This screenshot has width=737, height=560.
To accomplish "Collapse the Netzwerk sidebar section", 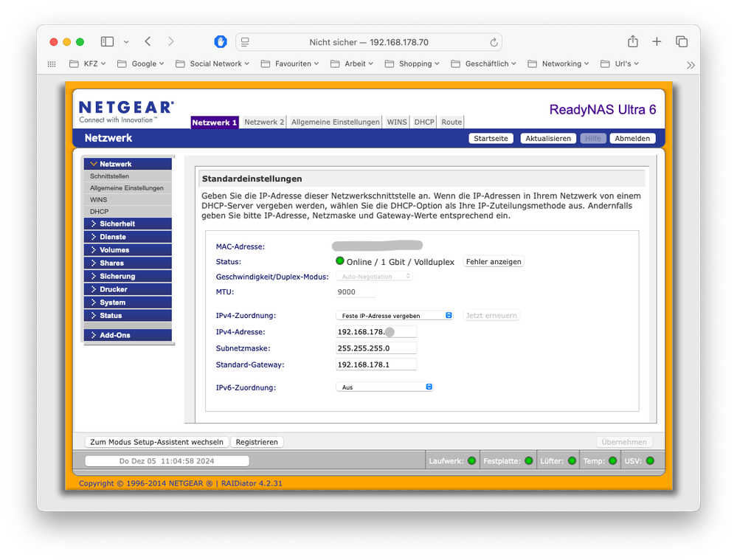I will [x=128, y=164].
